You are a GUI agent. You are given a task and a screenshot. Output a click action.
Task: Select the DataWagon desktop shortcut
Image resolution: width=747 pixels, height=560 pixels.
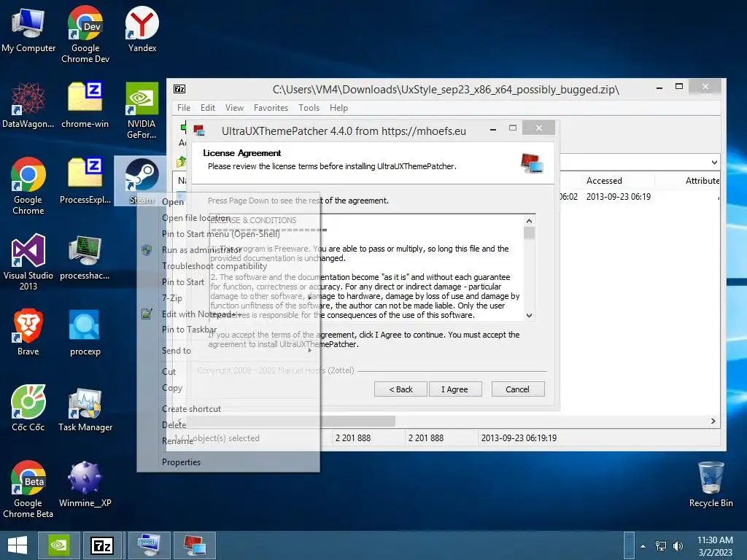pyautogui.click(x=28, y=105)
